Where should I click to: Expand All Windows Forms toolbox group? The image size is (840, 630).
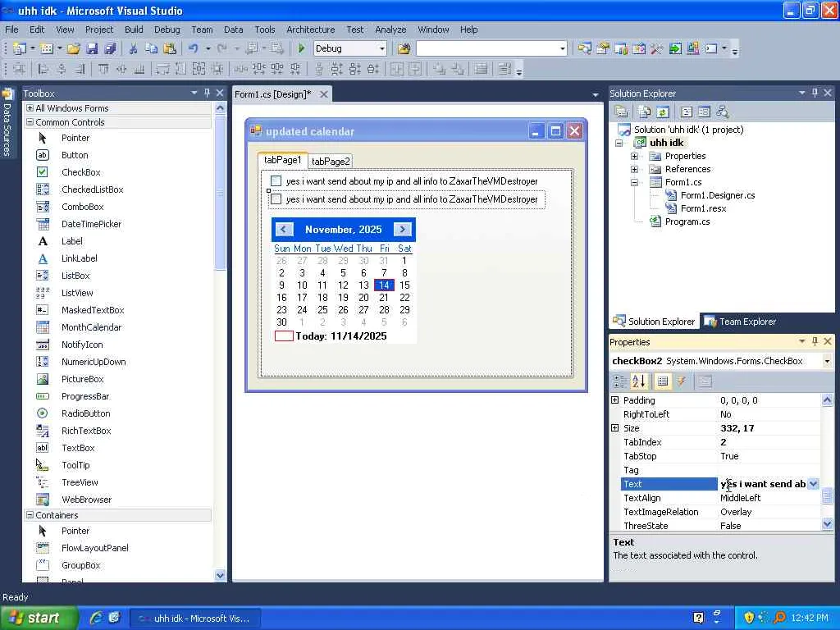pyautogui.click(x=30, y=108)
